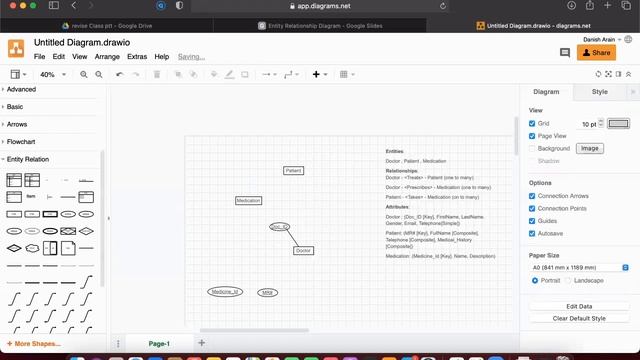Select the diamond relationship shape
Image resolution: width=640 pixels, height=360 pixels.
pyautogui.click(x=86, y=231)
